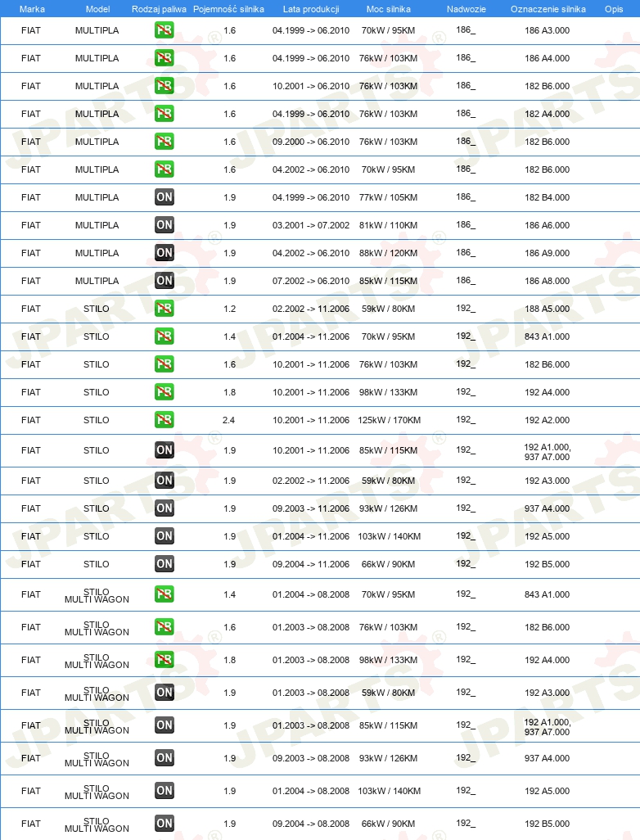The width and height of the screenshot is (640, 840).
Task: Click the 81kW / 110KM power cell
Action: pos(388,225)
